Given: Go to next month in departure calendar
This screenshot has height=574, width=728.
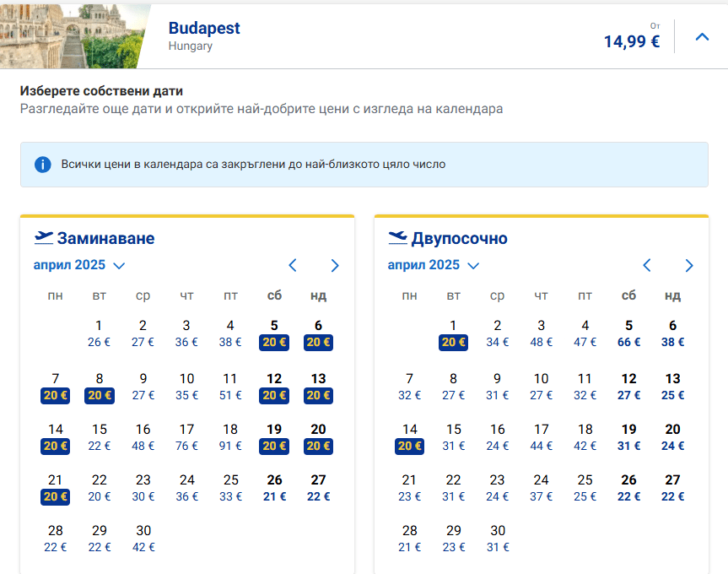Looking at the screenshot, I should coord(335,265).
